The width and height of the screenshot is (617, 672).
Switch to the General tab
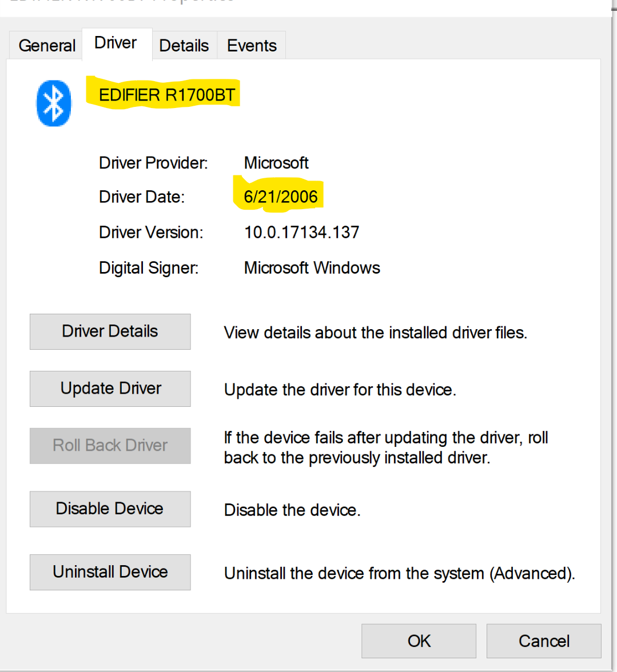point(46,46)
